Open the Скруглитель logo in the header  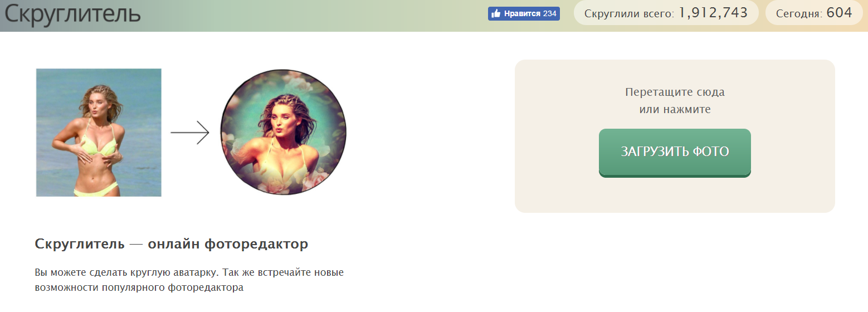pyautogui.click(x=72, y=14)
